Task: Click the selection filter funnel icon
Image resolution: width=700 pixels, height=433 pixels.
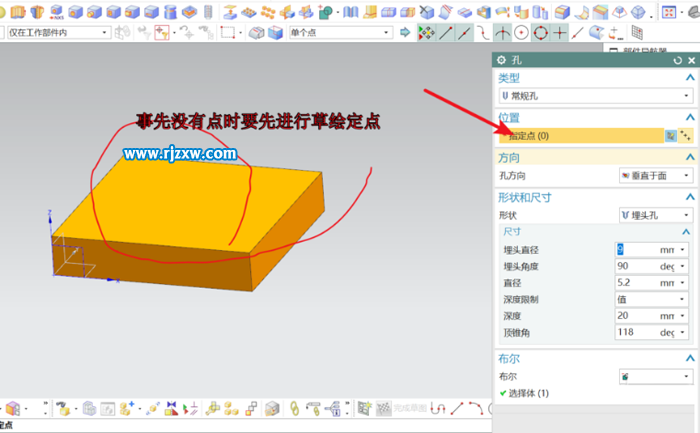Action: click(162, 33)
